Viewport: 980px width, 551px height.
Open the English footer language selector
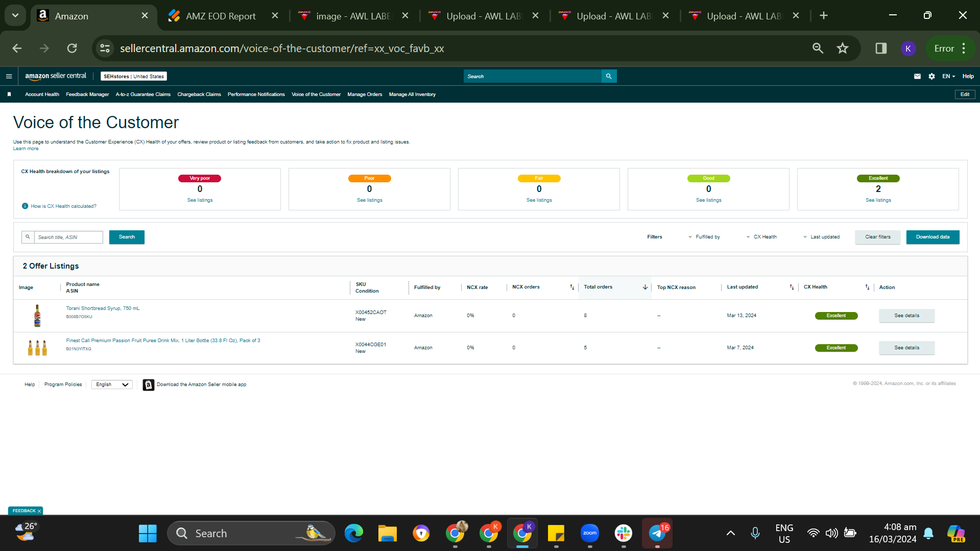(x=112, y=385)
